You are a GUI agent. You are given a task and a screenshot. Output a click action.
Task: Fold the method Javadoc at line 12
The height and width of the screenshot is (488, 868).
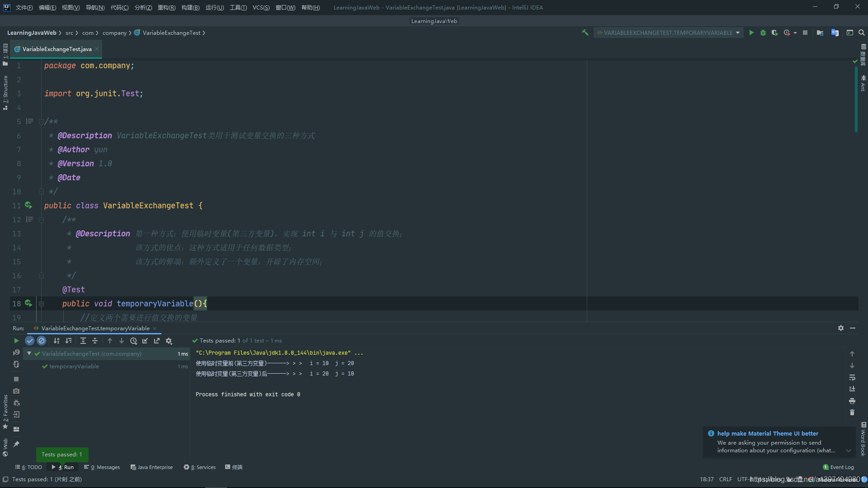tap(41, 220)
